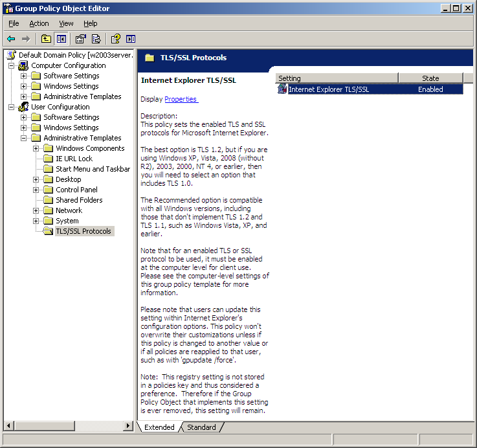Click the Forward arrow toolbar icon

click(26, 39)
